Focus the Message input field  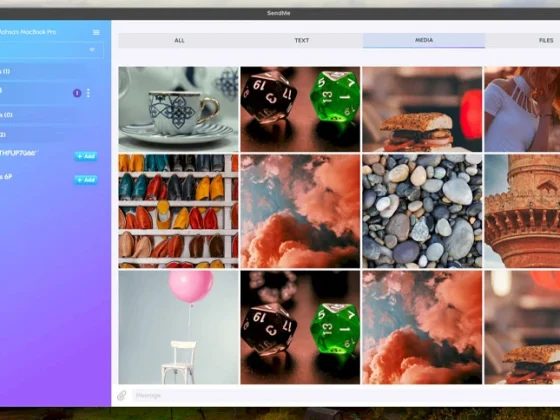[346, 395]
